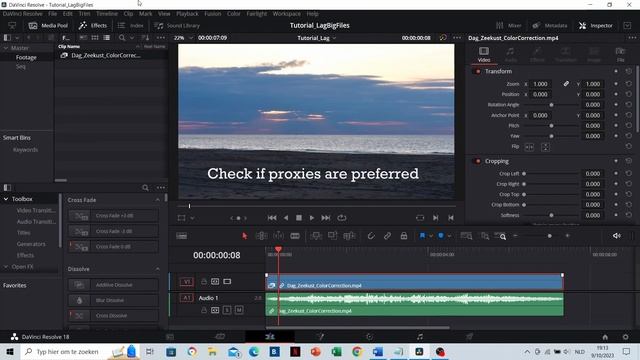640x360 pixels.
Task: Collapse the Dissolve category
Action: [158, 269]
